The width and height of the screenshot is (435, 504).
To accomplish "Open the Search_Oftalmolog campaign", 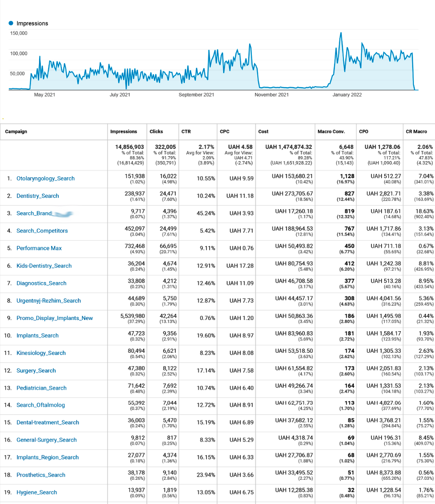I will pyautogui.click(x=40, y=405).
